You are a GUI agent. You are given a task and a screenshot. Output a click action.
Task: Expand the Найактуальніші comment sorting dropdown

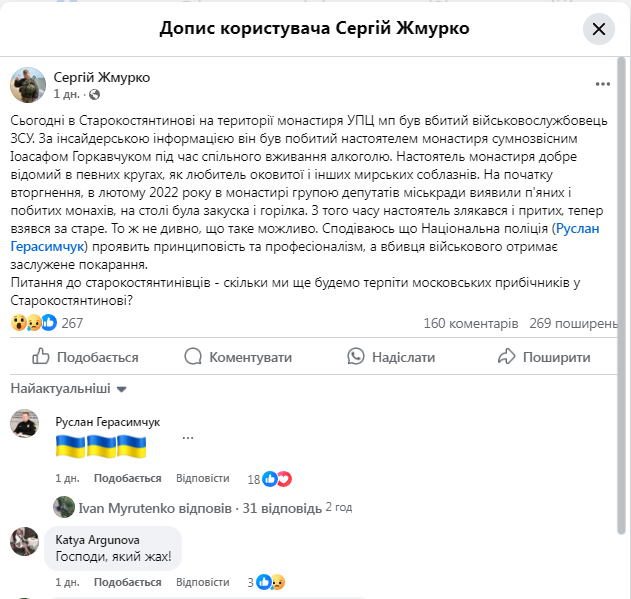[68, 388]
